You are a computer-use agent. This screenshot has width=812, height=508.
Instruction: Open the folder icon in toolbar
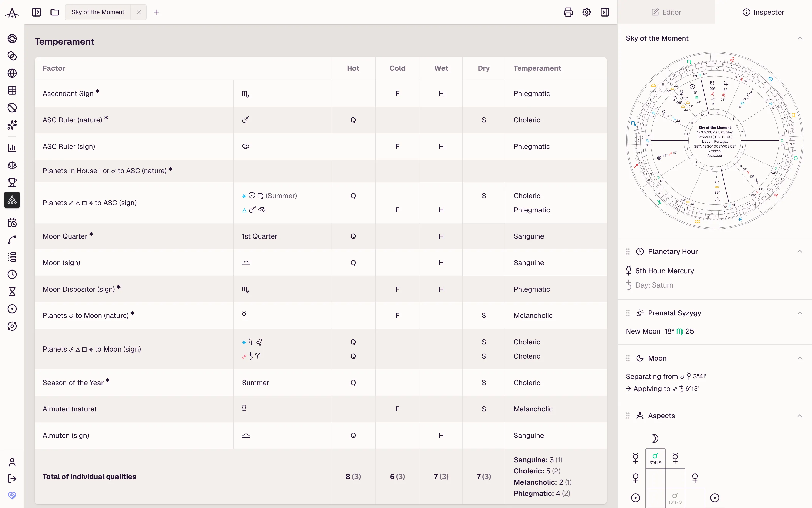click(55, 12)
